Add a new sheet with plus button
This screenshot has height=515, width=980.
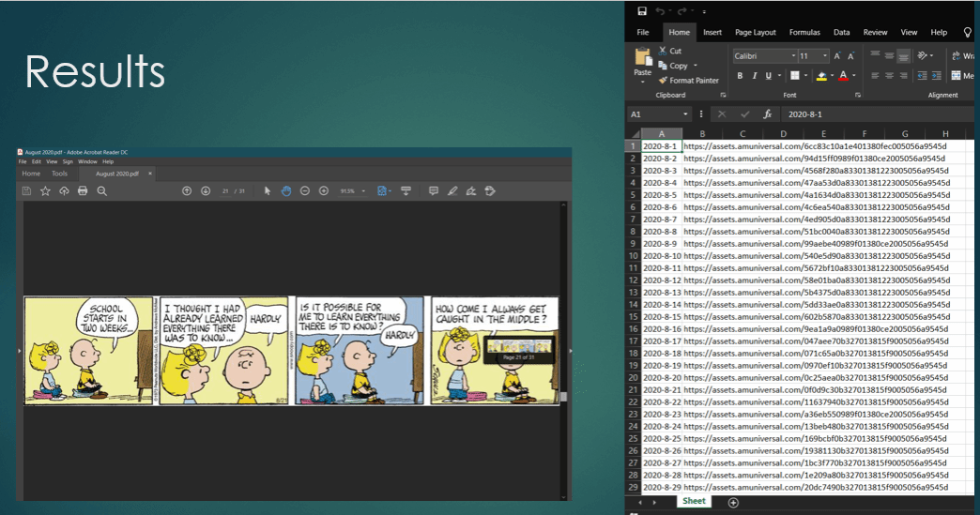733,503
